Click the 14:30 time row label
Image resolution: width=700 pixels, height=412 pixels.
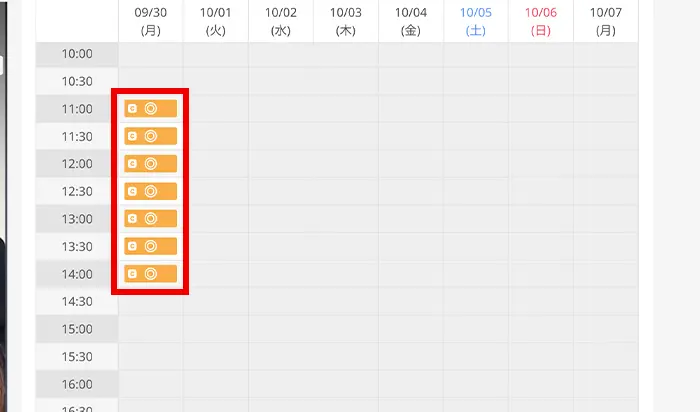(x=77, y=301)
